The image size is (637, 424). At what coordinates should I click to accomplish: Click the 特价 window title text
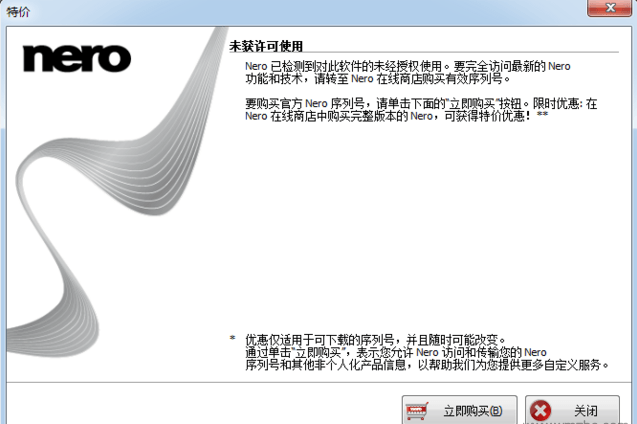(18, 12)
